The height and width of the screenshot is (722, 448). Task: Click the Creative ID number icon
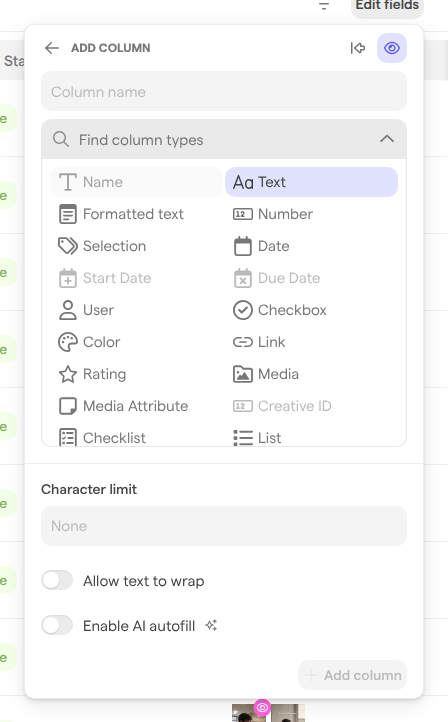tap(243, 406)
